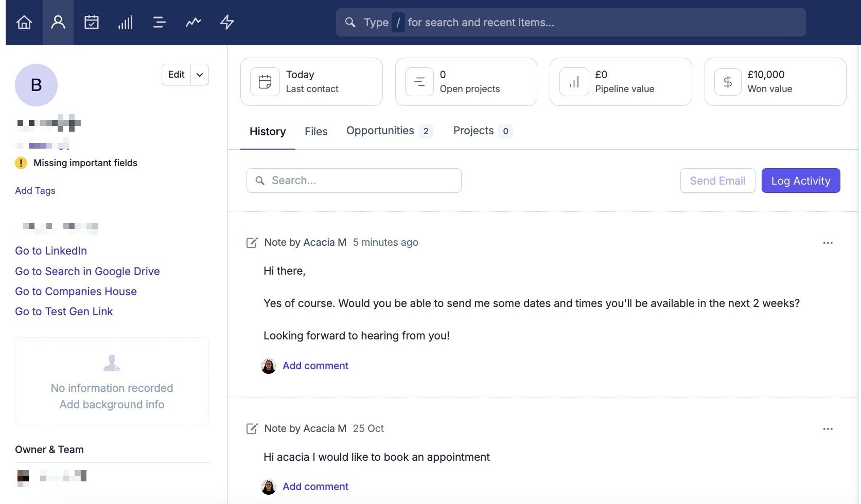861x504 pixels.
Task: Click the yellow missing fields warning icon
Action: tap(21, 163)
